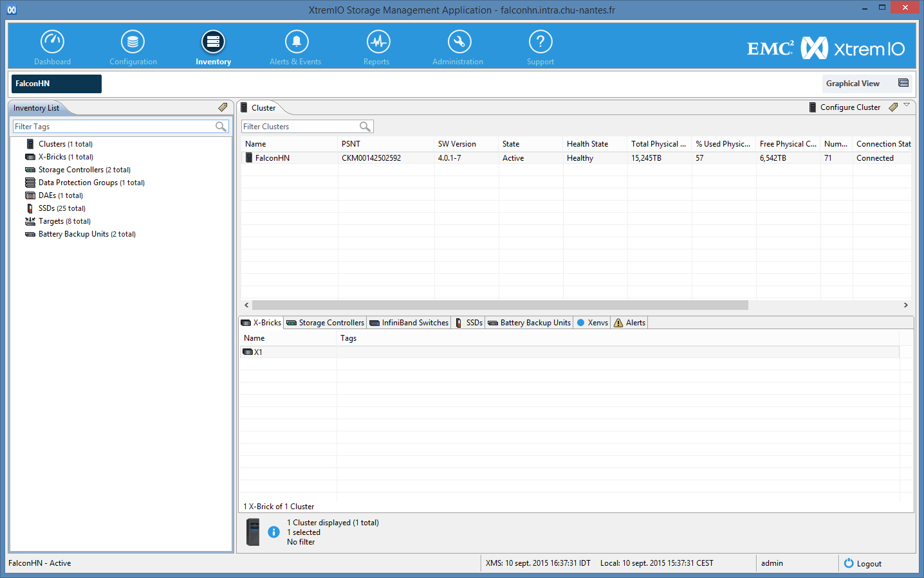924x578 pixels.
Task: Select Battery Backup Units (2 total) in list
Action: pos(87,234)
